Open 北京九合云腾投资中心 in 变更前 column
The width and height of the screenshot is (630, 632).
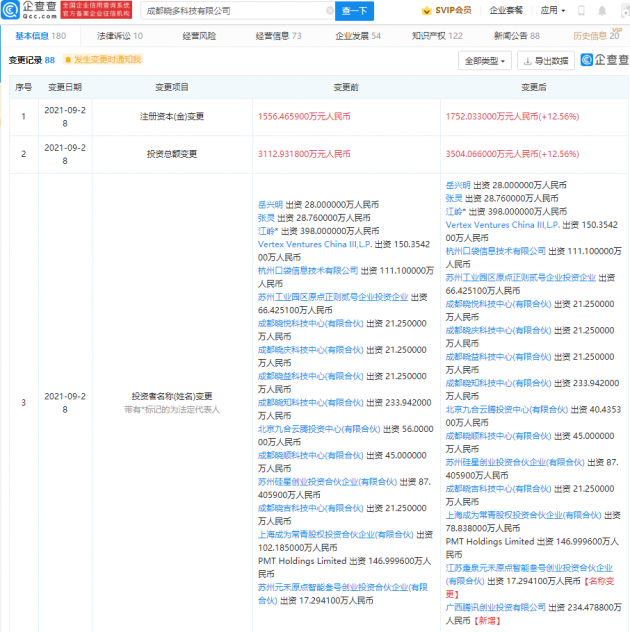(319, 429)
